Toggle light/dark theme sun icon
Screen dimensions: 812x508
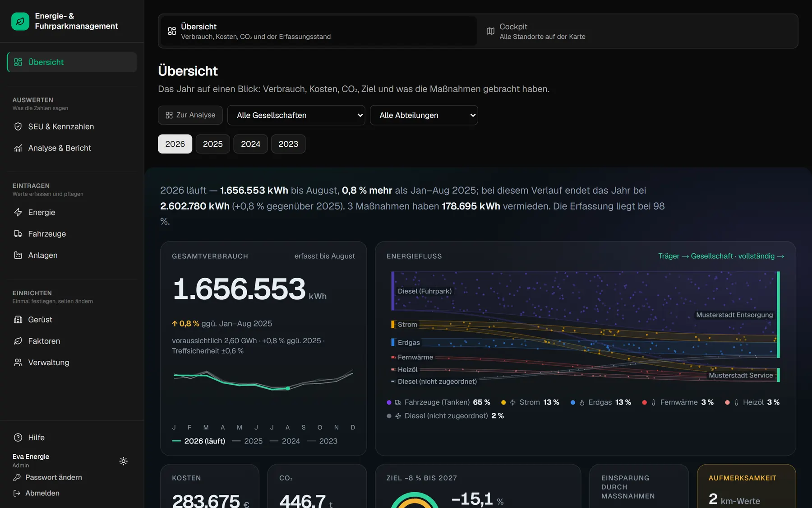[x=123, y=461]
